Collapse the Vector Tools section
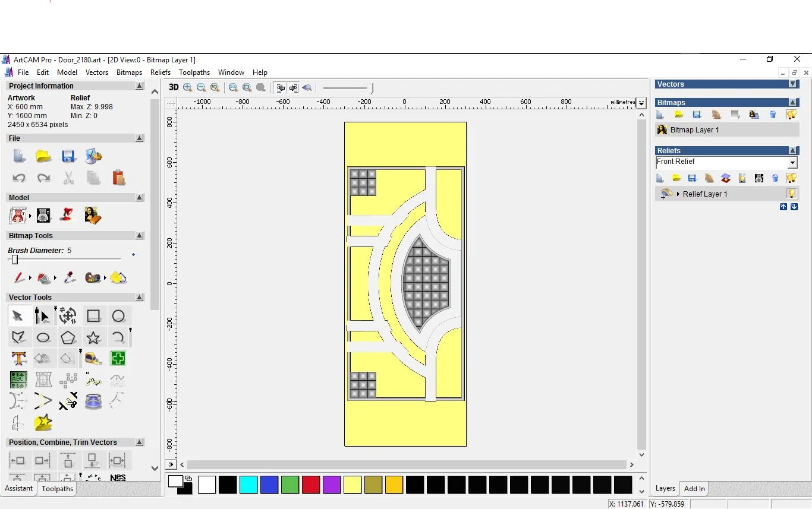The height and width of the screenshot is (509, 812). pos(140,297)
